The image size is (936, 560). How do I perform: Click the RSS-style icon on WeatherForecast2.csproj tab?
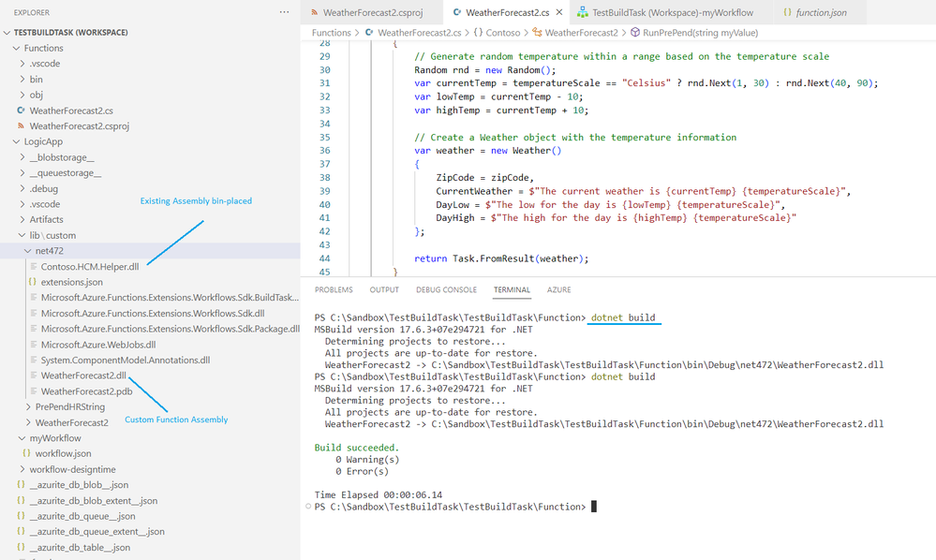(x=314, y=12)
